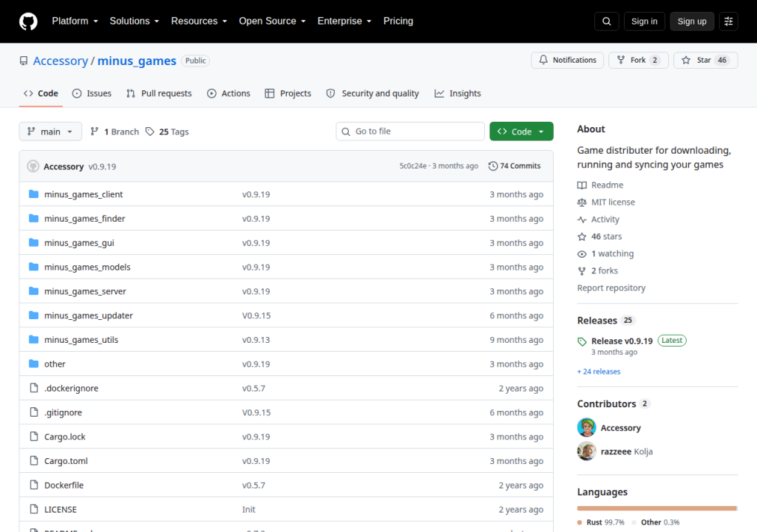Switch to the Security and quality tab

373,94
